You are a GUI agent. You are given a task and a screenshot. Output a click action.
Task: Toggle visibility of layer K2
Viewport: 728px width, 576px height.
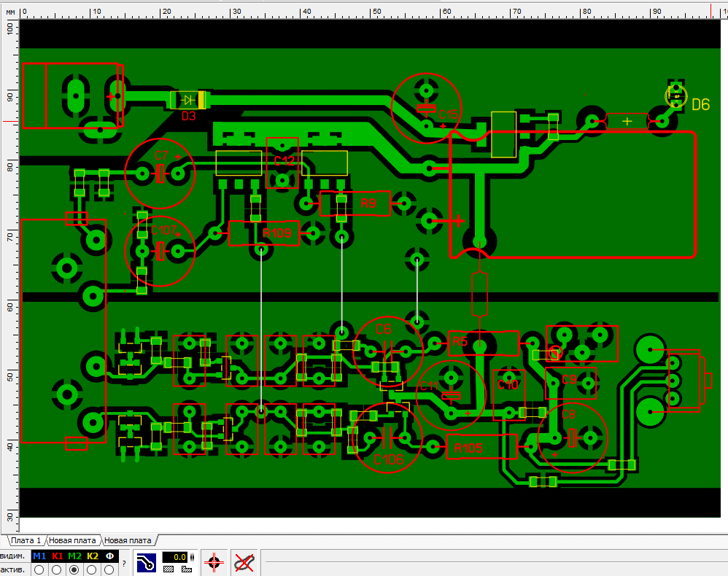tap(93, 556)
